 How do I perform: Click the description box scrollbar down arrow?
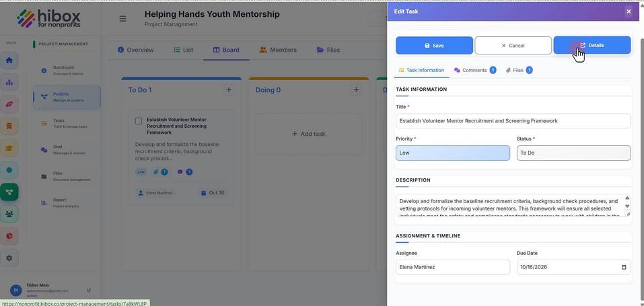[627, 206]
